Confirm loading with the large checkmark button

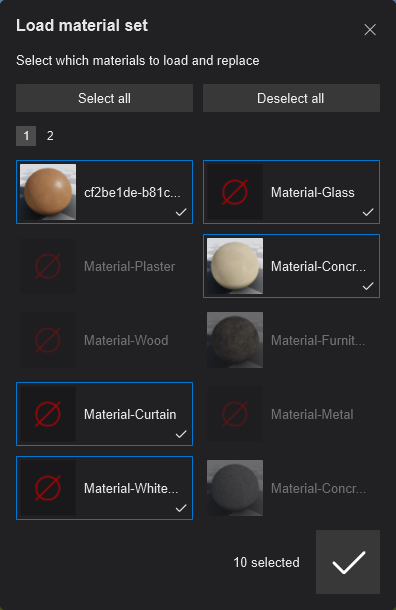348,562
